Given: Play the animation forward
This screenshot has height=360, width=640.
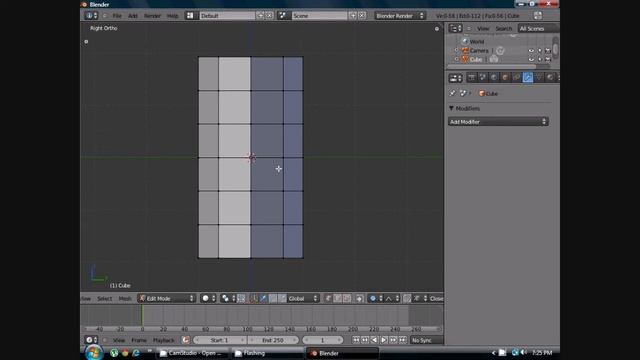Looking at the screenshot, I should coord(384,340).
